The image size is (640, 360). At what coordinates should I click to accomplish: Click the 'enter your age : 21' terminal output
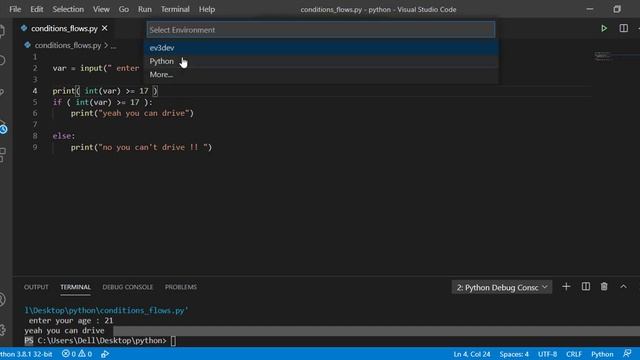pos(71,320)
